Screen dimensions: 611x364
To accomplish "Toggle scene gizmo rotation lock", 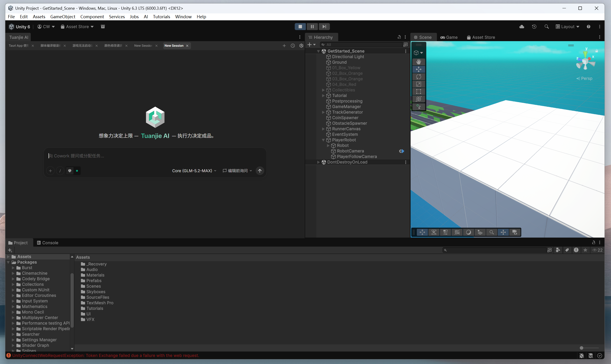I will click(596, 51).
